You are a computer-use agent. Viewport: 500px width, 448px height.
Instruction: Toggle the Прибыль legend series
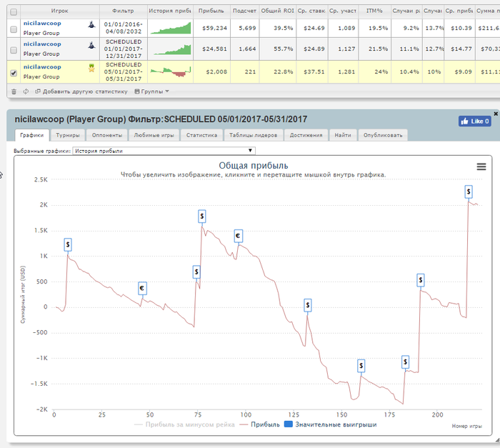pyautogui.click(x=259, y=424)
